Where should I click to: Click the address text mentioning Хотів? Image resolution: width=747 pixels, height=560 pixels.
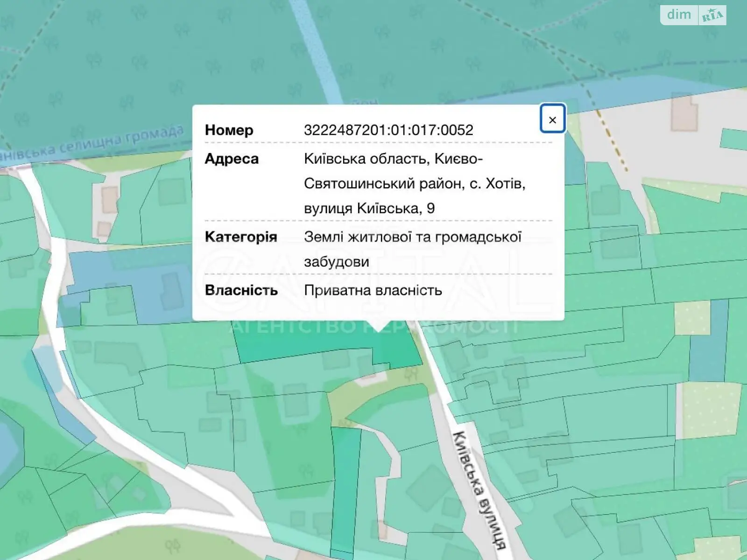pos(415,183)
